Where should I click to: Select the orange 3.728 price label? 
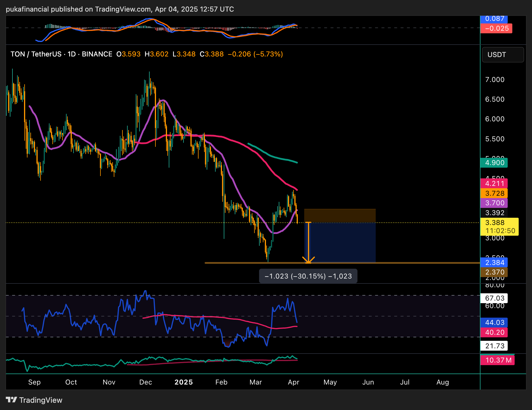click(x=494, y=193)
